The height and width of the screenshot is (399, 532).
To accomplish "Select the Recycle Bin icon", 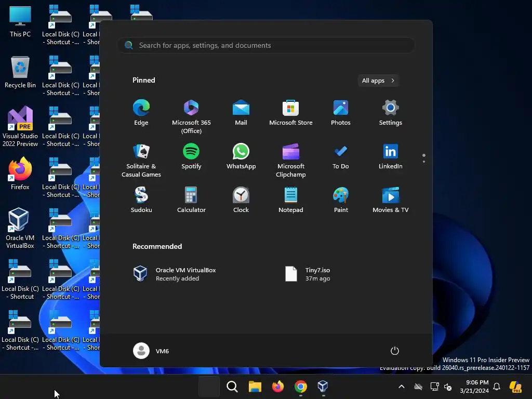I will 20,72.
